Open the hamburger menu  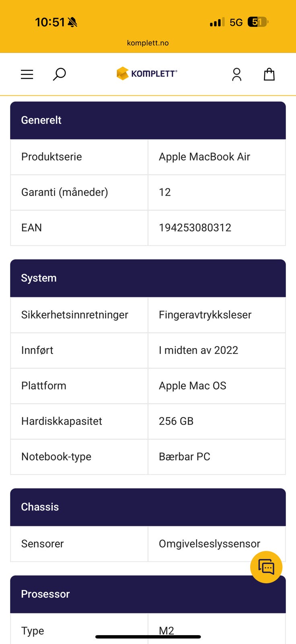27,74
